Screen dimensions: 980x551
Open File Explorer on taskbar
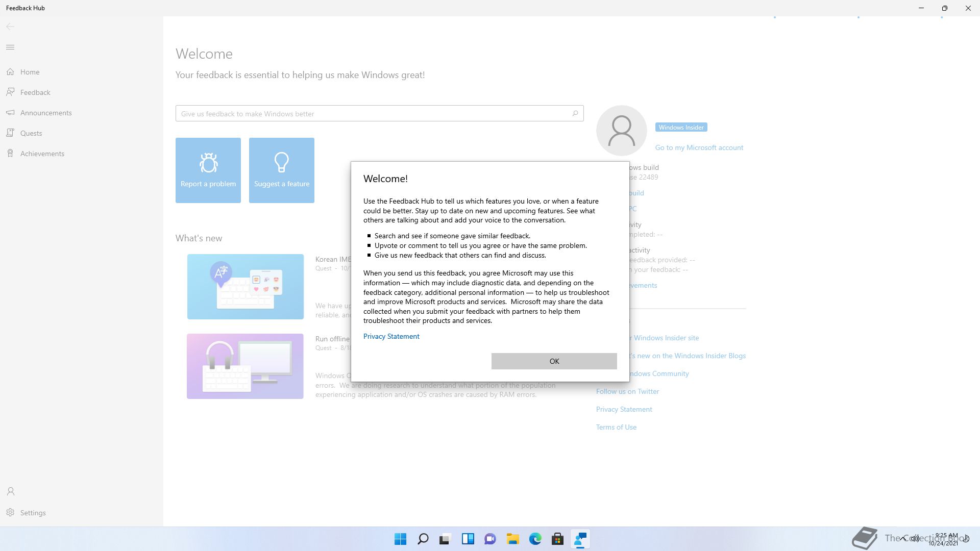point(513,539)
